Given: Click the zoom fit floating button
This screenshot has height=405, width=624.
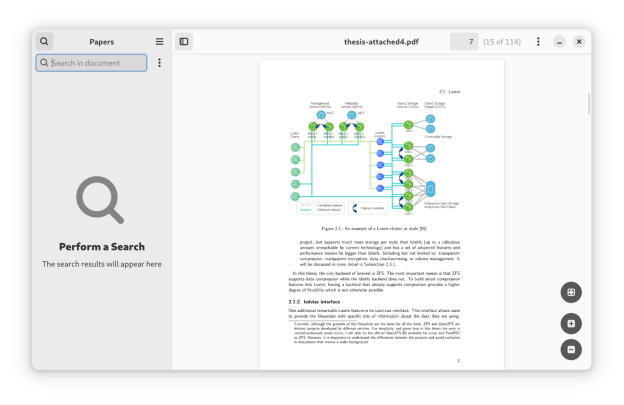Looking at the screenshot, I should 571,292.
